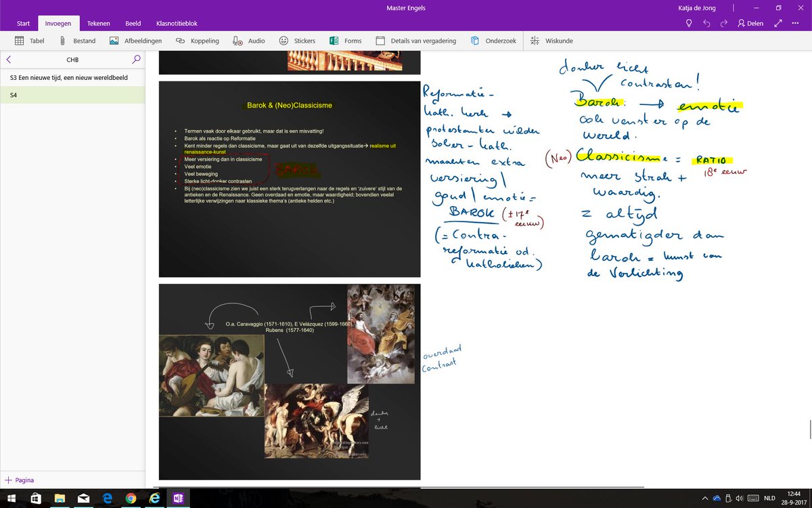Screen dimensions: 812x508
Task: Open the more options ellipsis menu
Action: 796,23
